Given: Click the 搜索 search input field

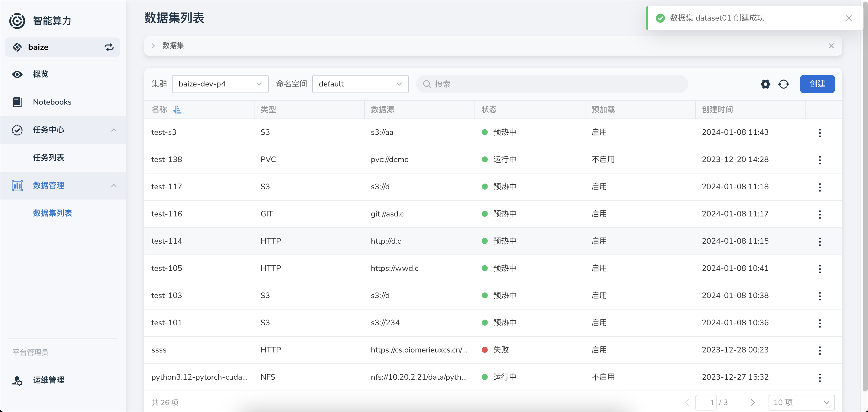Looking at the screenshot, I should click(552, 84).
